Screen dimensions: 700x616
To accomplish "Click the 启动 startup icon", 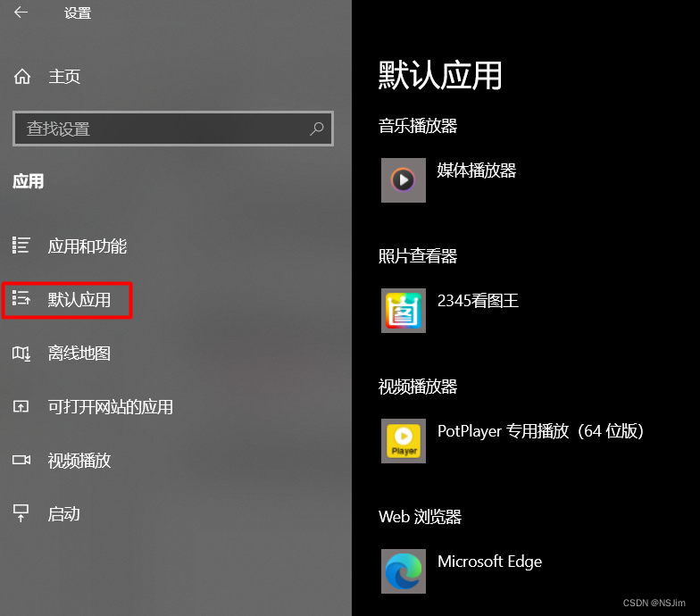I will click(21, 513).
